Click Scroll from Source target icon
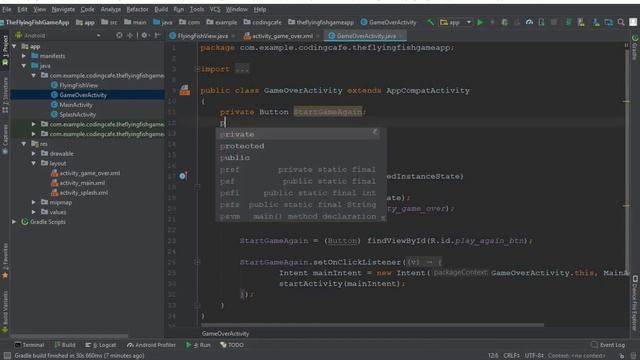Viewport: 640px width, 360px height. (x=119, y=36)
